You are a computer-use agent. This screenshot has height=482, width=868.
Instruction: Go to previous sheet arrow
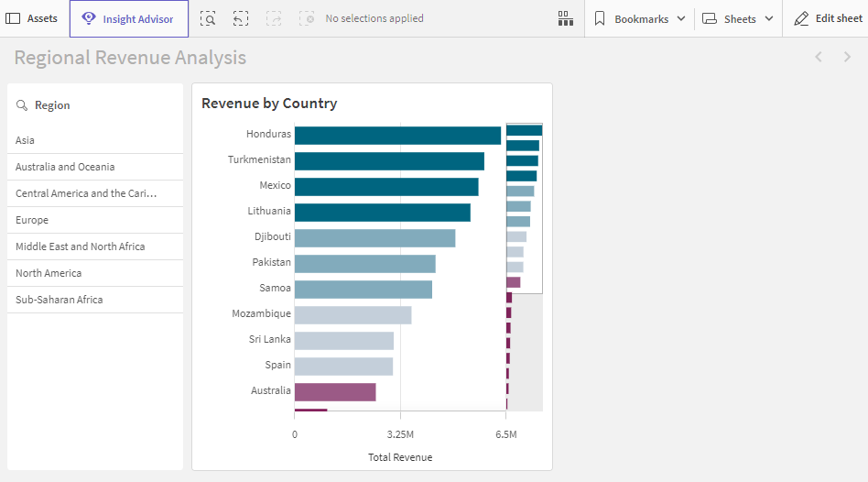pos(819,58)
